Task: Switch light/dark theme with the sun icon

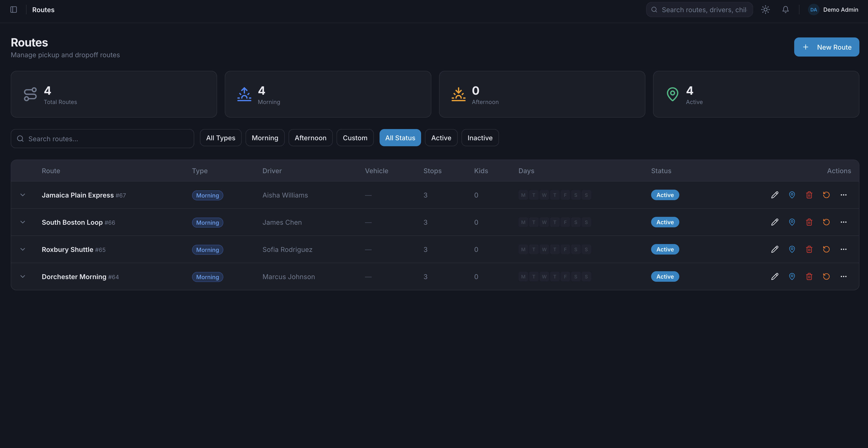Action: click(765, 10)
